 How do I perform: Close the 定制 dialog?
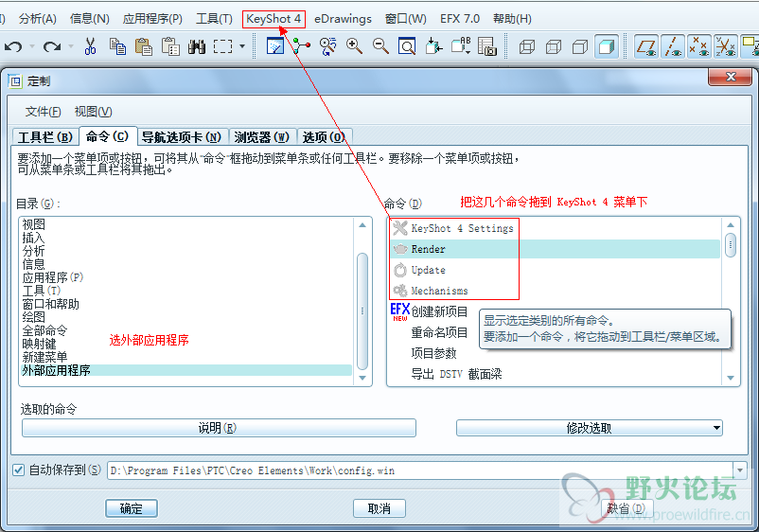731,77
